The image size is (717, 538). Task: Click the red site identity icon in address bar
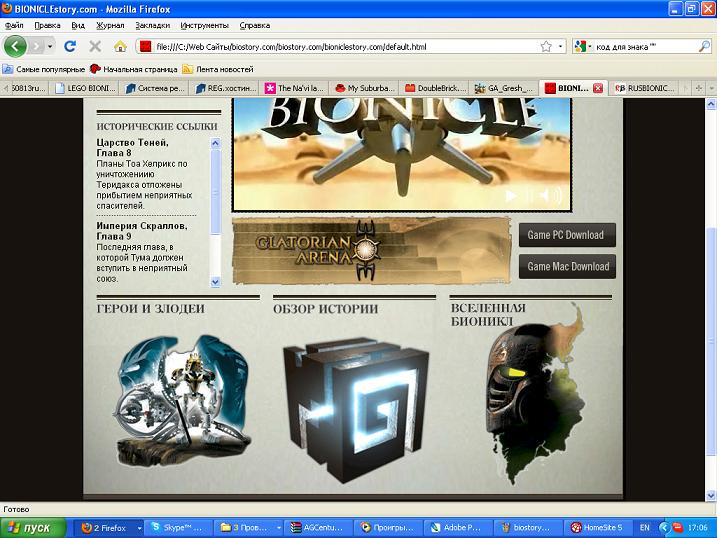click(145, 47)
